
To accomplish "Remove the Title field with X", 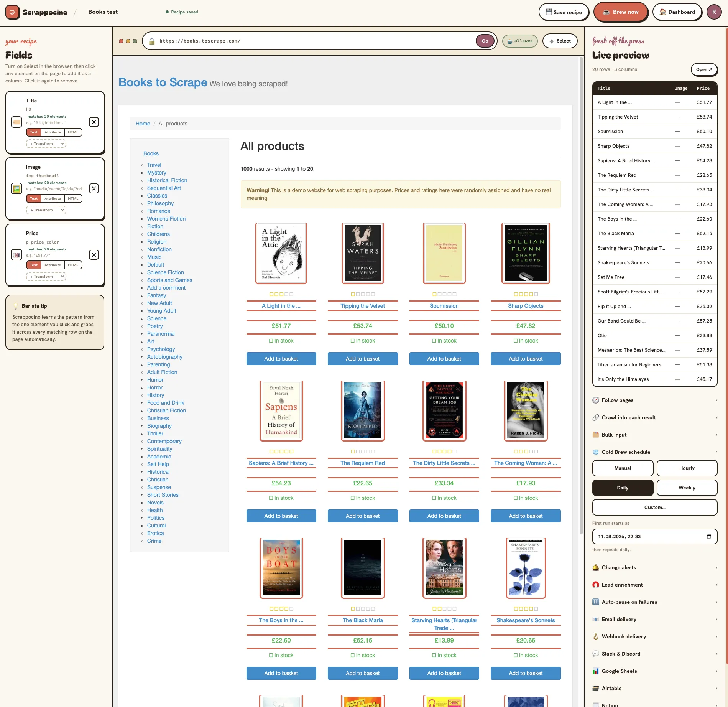I will [x=94, y=122].
